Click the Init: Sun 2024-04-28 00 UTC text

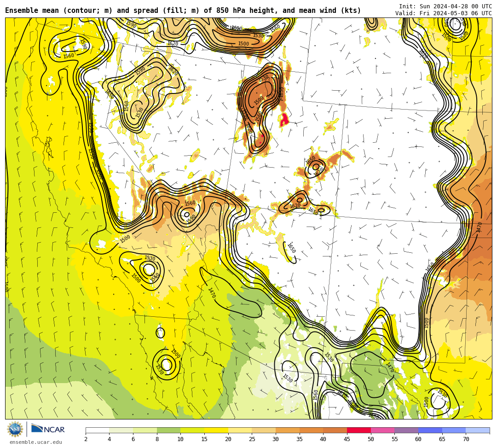tap(445, 6)
